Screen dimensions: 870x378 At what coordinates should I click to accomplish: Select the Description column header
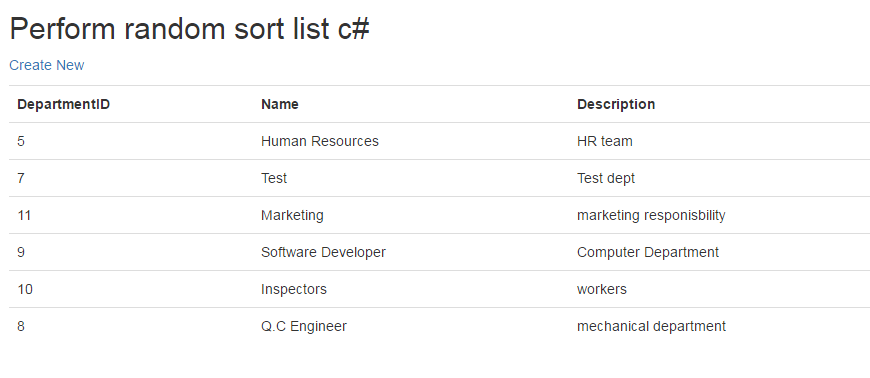[x=616, y=104]
